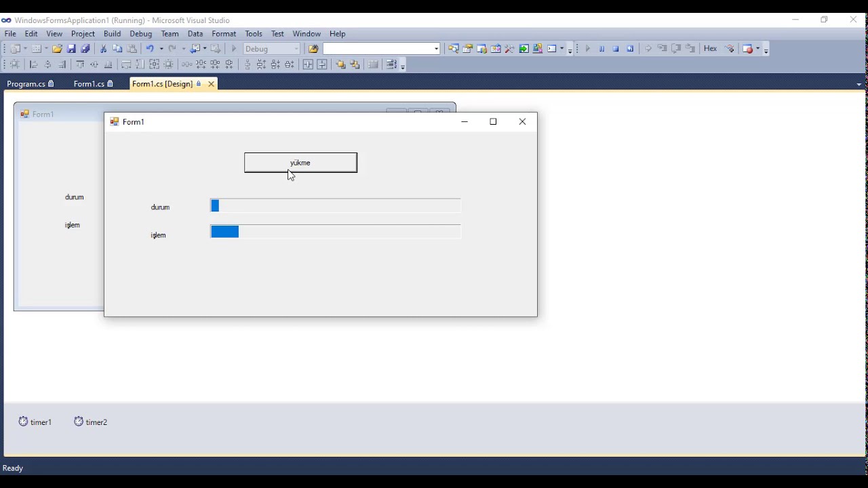This screenshot has width=868, height=488.
Task: Click the Center Vertically layout icon
Action: [322, 64]
